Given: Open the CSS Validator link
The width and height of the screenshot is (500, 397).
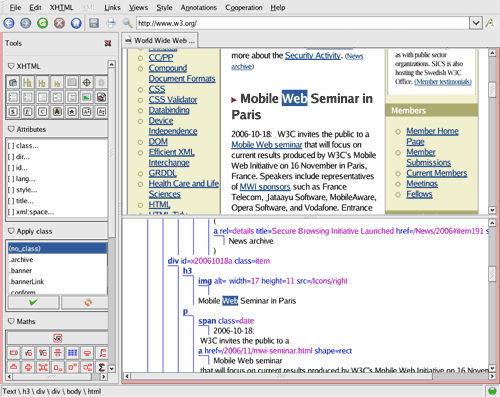Looking at the screenshot, I should tap(173, 99).
